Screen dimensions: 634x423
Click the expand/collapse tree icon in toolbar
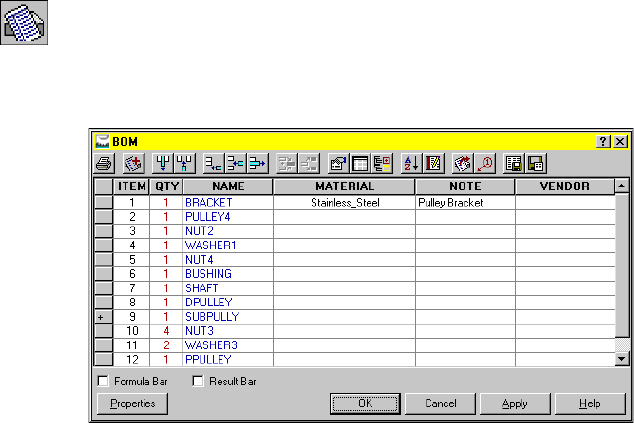tap(382, 164)
